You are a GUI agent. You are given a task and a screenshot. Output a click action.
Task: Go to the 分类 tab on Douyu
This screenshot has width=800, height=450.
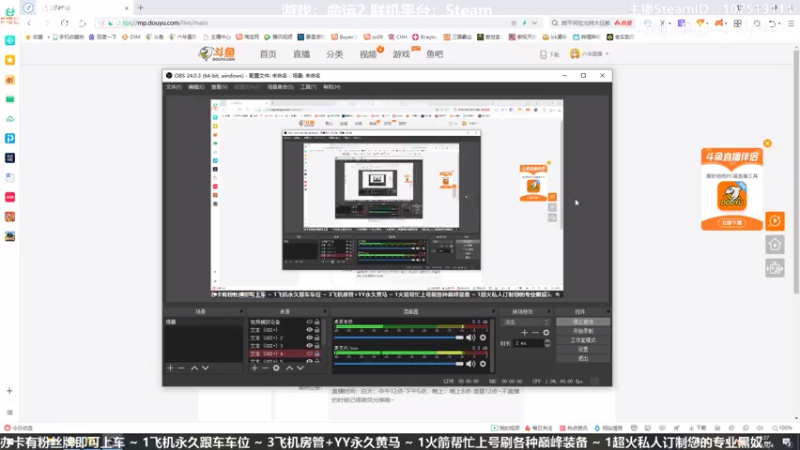[335, 54]
